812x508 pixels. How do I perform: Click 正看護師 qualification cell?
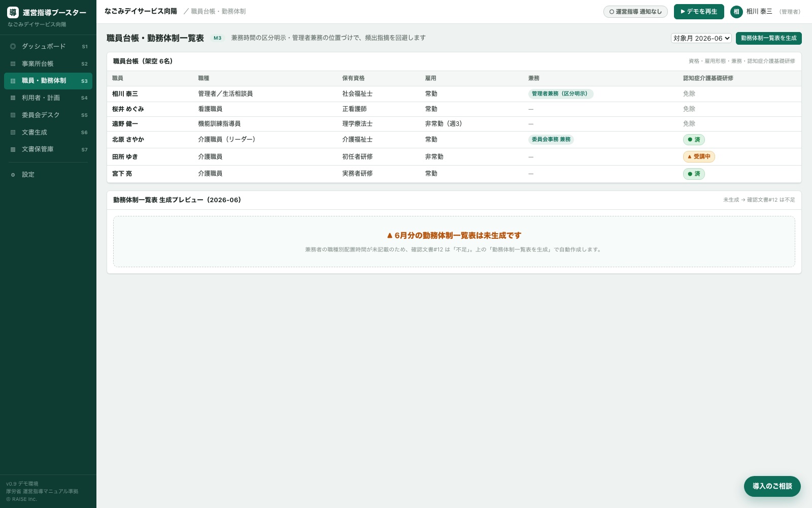(x=354, y=109)
